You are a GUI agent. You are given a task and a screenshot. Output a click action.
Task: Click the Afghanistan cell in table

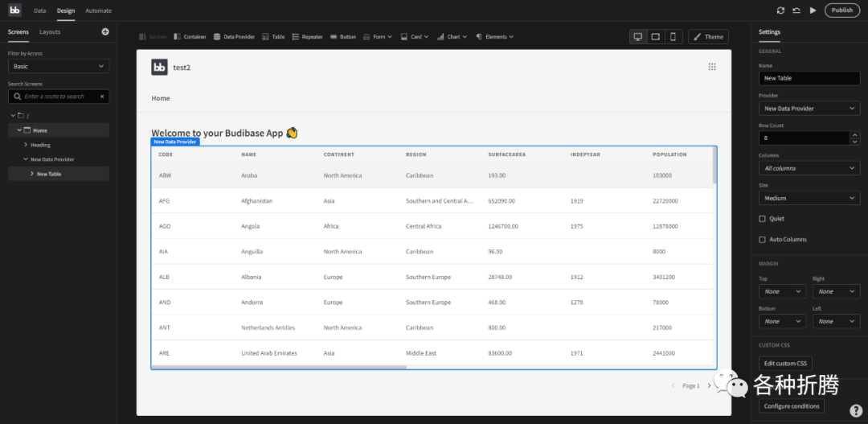(257, 201)
